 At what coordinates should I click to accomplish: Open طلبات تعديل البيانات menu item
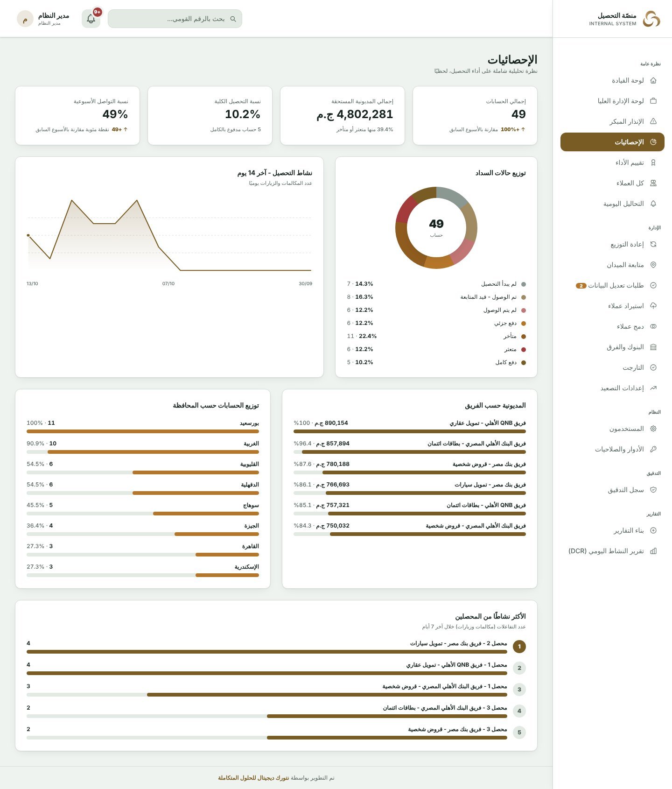click(x=612, y=285)
